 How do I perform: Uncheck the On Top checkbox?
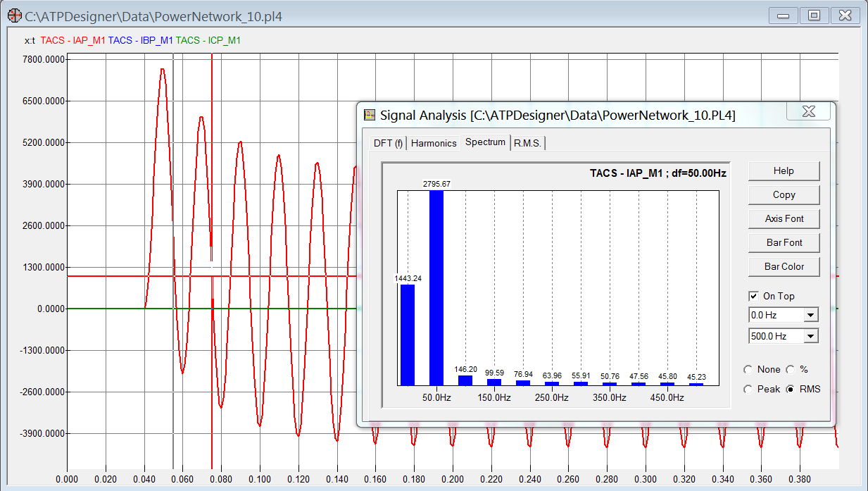754,297
